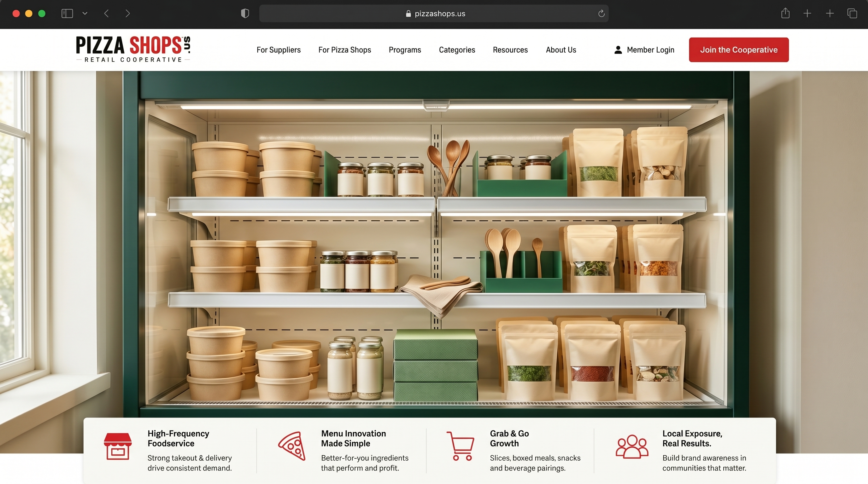Click the Pizza Shops Retail Cooperative logo
The width and height of the screenshot is (868, 484).
[x=133, y=49]
